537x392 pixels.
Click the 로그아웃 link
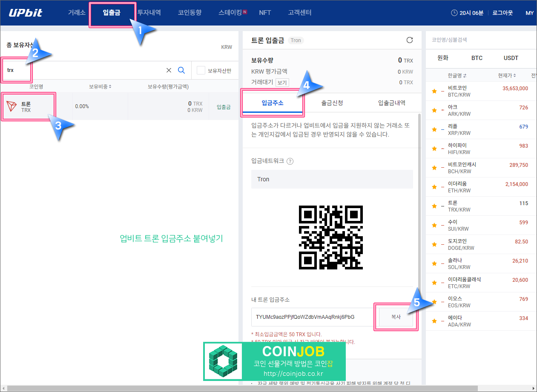tap(503, 13)
